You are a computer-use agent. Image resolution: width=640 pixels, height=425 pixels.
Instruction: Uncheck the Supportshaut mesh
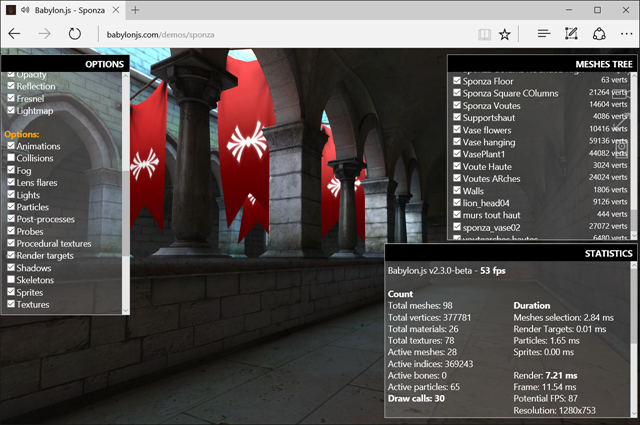coord(457,117)
